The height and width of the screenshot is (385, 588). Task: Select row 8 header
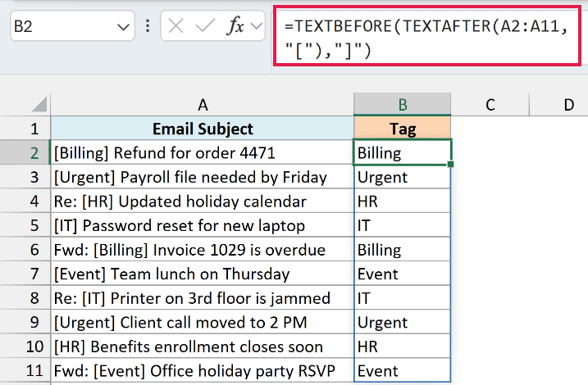[25, 297]
